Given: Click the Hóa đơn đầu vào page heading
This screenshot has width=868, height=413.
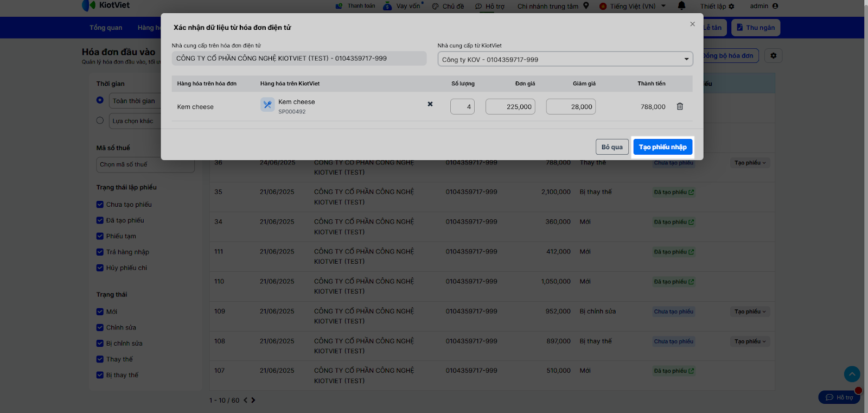Looking at the screenshot, I should coord(118,52).
